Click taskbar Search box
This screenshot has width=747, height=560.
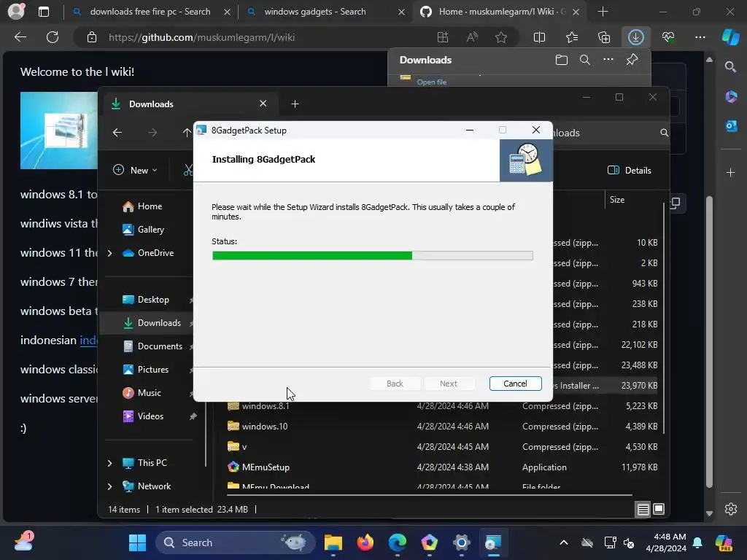pos(236,542)
